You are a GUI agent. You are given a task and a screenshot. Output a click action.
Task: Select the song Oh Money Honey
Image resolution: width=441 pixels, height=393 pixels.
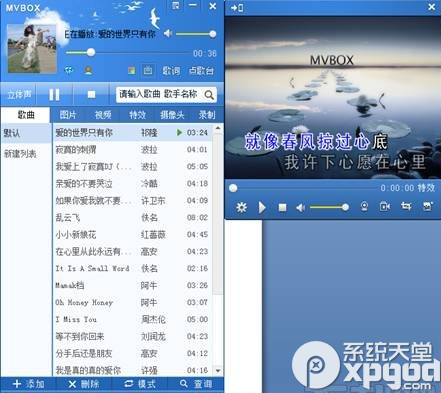pyautogui.click(x=133, y=303)
